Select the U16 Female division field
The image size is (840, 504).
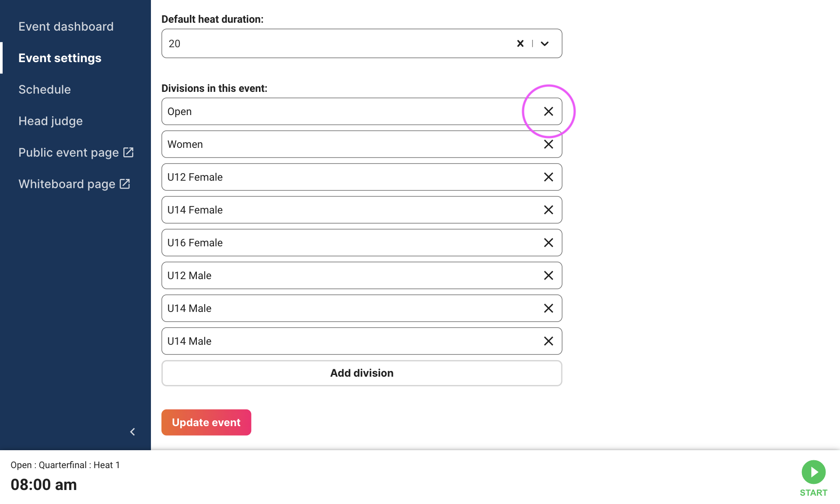pos(350,243)
